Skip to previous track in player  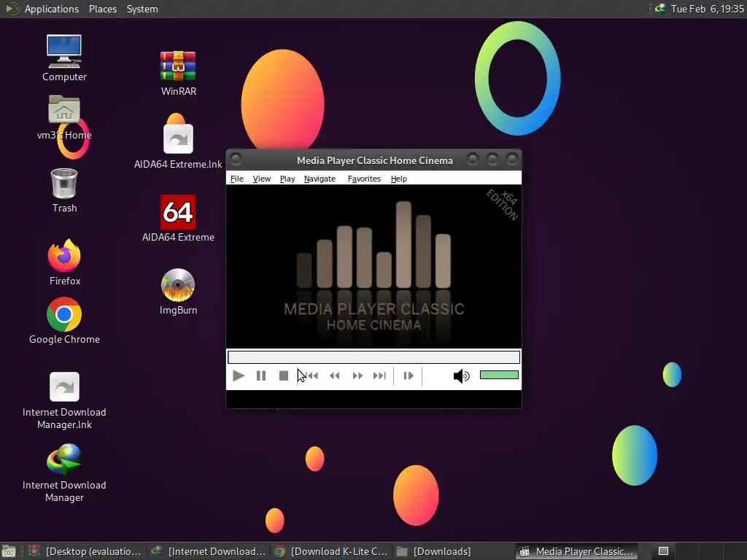311,376
